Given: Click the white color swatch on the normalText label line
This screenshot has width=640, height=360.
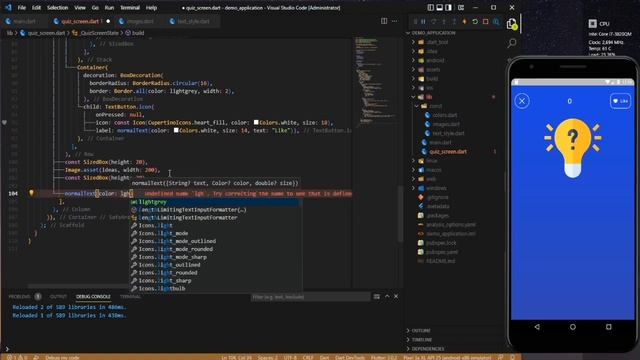Looking at the screenshot, I should pos(176,130).
